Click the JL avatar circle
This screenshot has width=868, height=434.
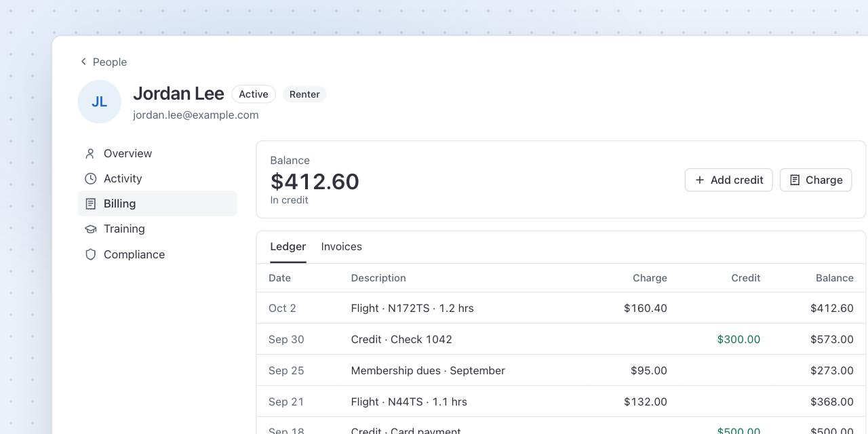pyautogui.click(x=100, y=102)
